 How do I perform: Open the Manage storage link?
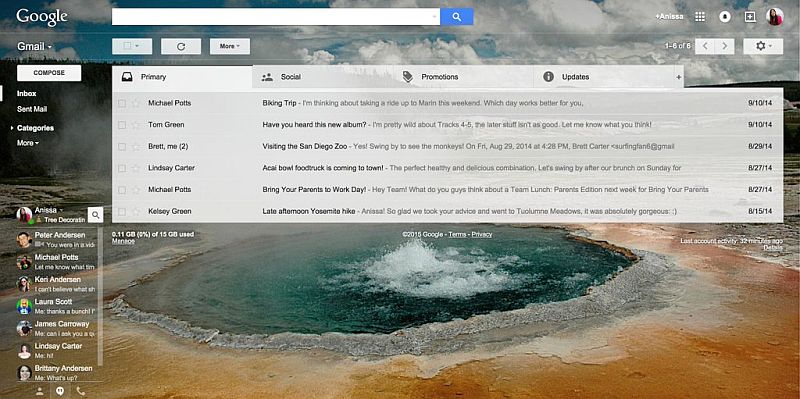point(123,241)
